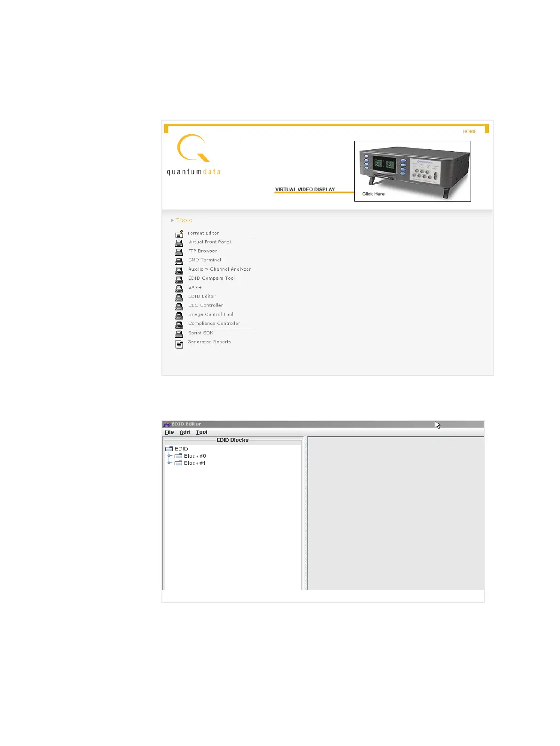Click the EDID Editor window title icon
The height and width of the screenshot is (746, 560).
click(x=167, y=424)
